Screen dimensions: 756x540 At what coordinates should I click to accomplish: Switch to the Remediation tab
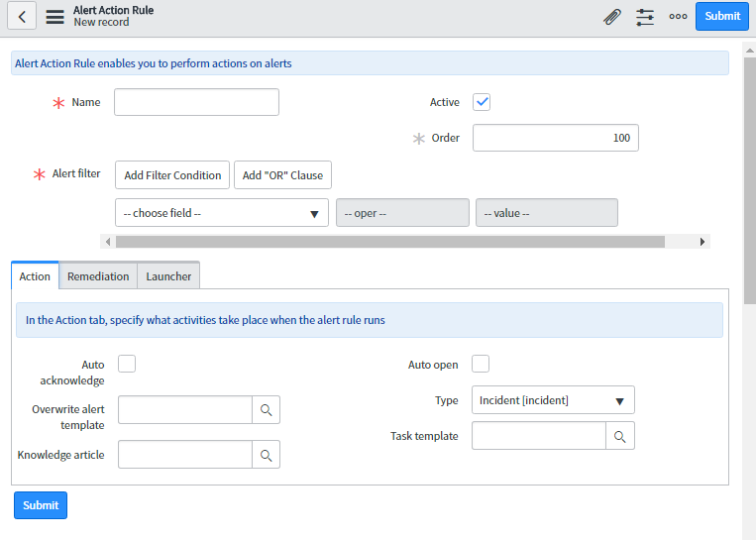tap(98, 276)
